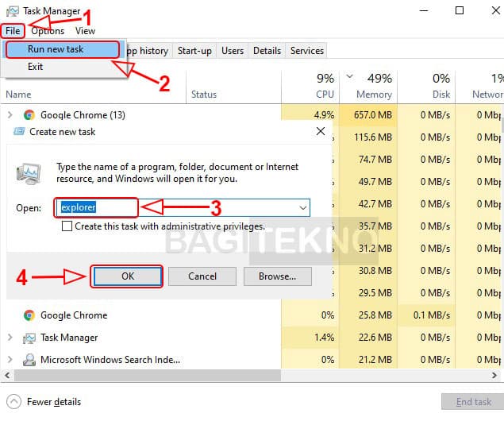Click the Google Chrome 25.8 MB row icon

(29, 315)
